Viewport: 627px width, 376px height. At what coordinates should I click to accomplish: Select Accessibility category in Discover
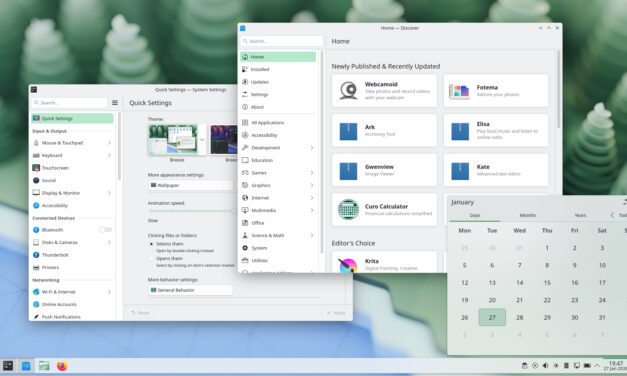click(278, 135)
